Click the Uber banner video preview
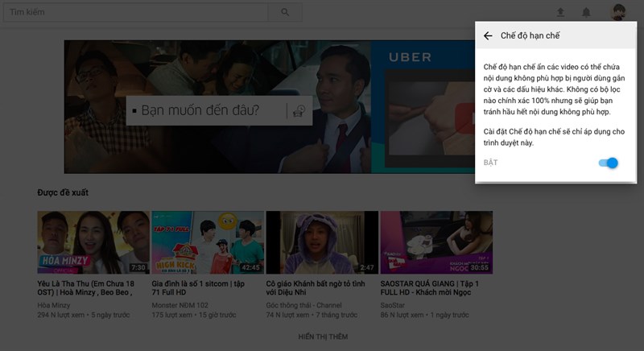The width and height of the screenshot is (644, 351). point(430,117)
